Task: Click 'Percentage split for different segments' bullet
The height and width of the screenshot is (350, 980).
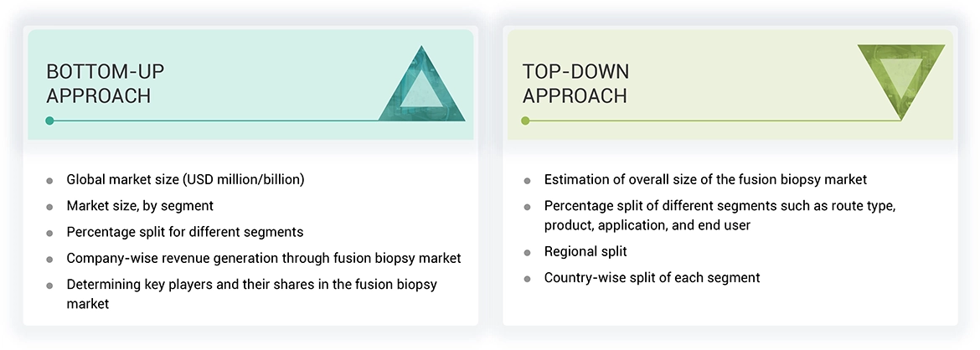Action: [x=184, y=231]
